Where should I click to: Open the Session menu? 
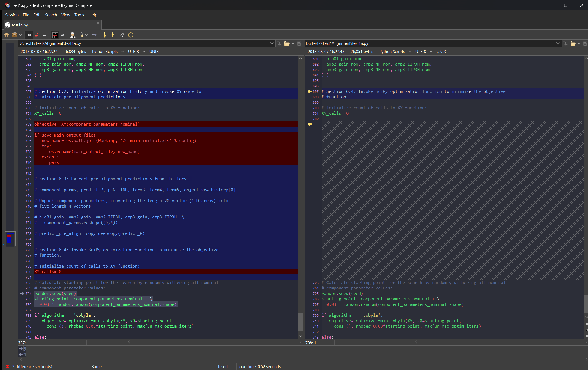(12, 15)
